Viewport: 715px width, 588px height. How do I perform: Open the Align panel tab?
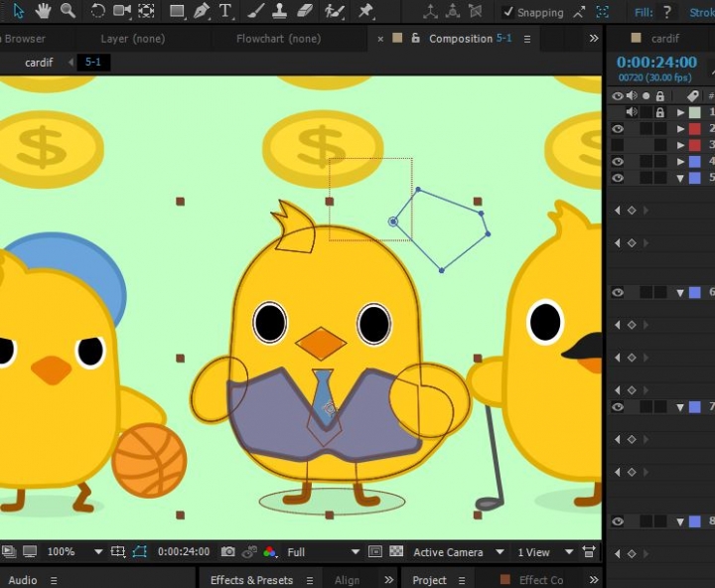(x=347, y=580)
